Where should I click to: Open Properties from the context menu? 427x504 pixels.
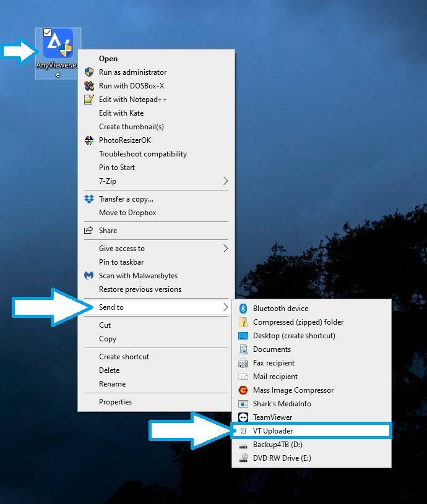point(157,402)
